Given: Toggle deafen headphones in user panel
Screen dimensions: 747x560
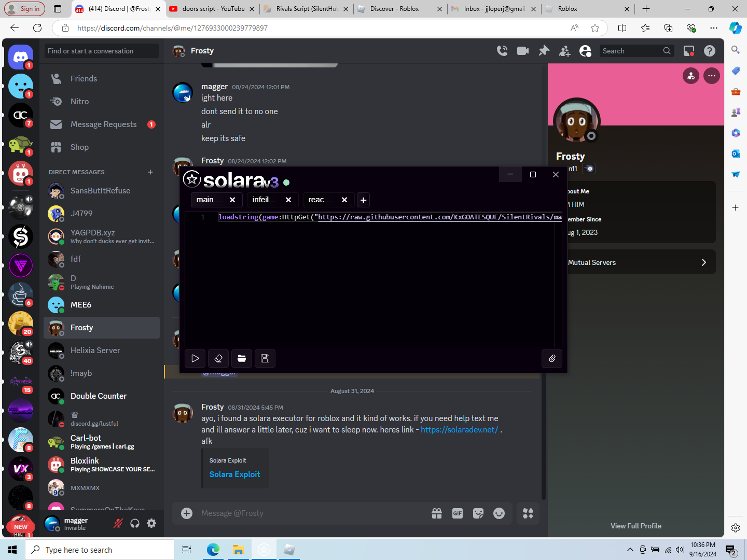Looking at the screenshot, I should click(x=135, y=523).
